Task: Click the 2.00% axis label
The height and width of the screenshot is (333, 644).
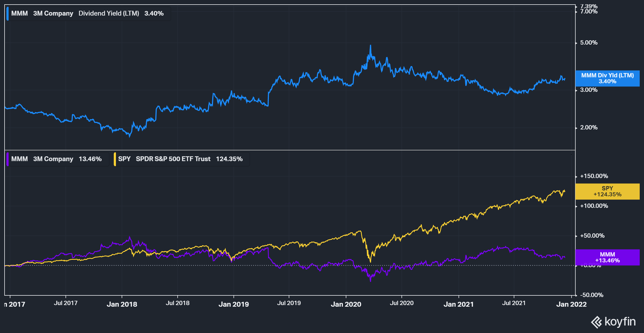Action: coord(589,128)
